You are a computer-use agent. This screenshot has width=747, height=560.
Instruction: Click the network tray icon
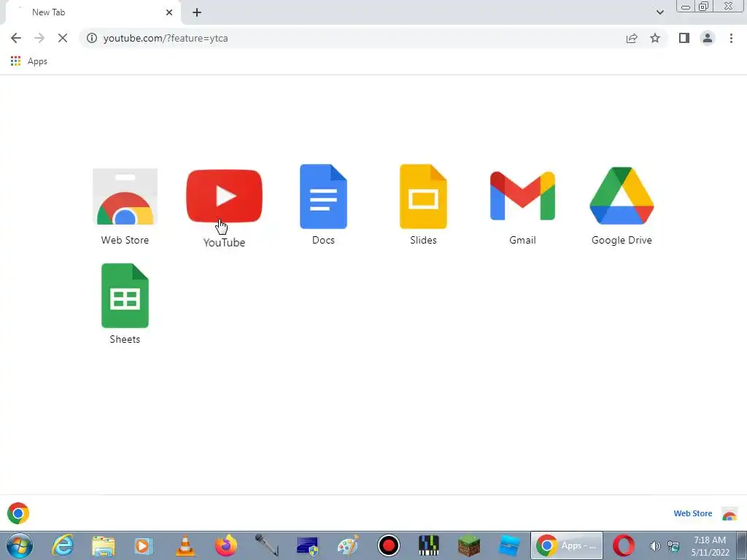[673, 546]
